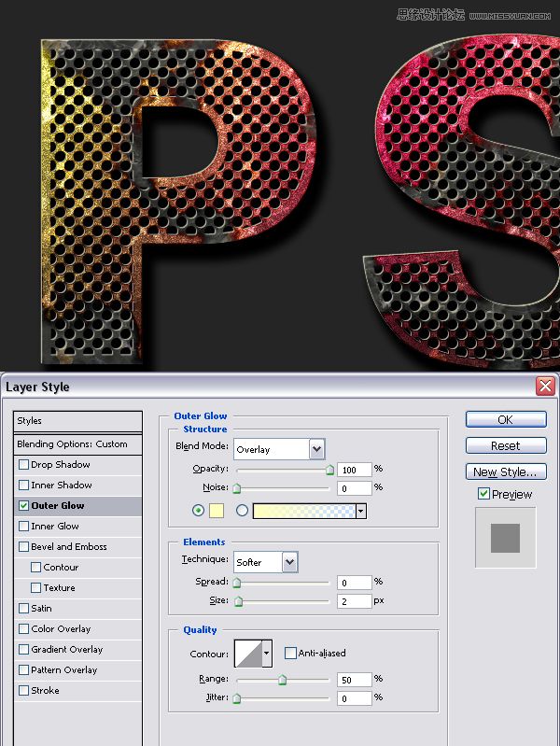
Task: Open the Technique Softer dropdown
Action: 266,562
